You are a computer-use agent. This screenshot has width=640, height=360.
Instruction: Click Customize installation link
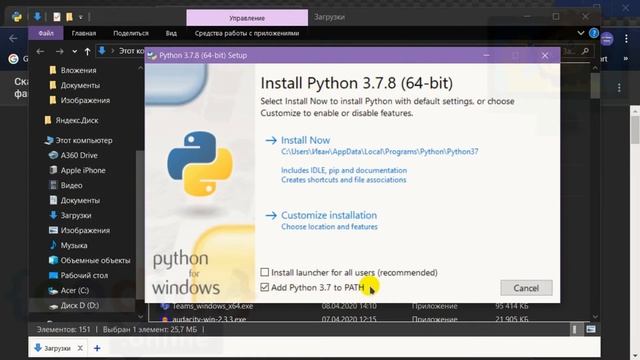pyautogui.click(x=329, y=215)
